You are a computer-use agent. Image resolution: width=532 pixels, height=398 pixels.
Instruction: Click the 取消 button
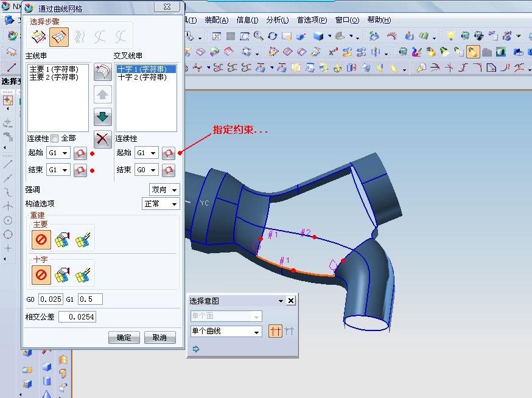160,338
